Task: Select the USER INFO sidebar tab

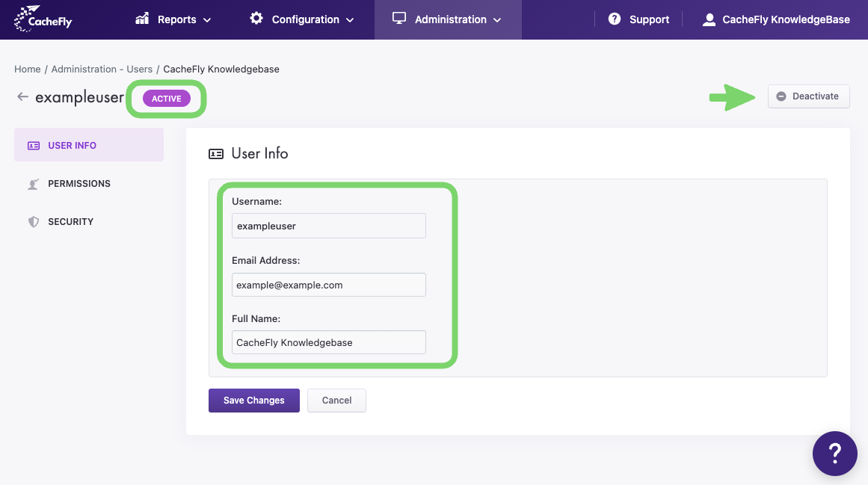Action: click(x=89, y=145)
